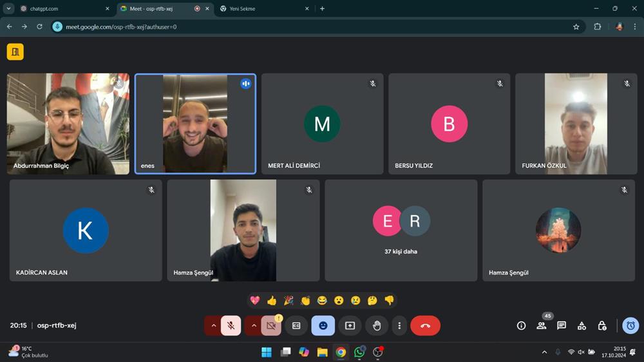Open a new browser tab
This screenshot has width=644, height=362.
(x=323, y=8)
